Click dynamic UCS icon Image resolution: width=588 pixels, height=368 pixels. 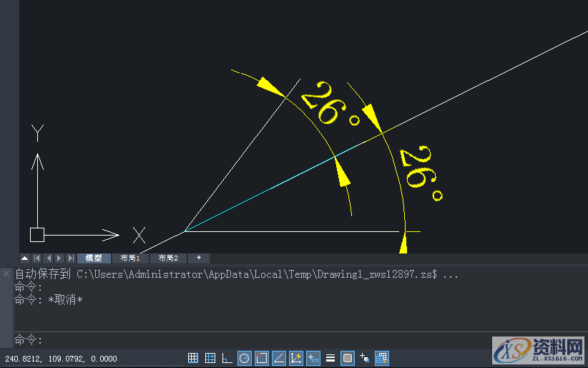click(296, 358)
